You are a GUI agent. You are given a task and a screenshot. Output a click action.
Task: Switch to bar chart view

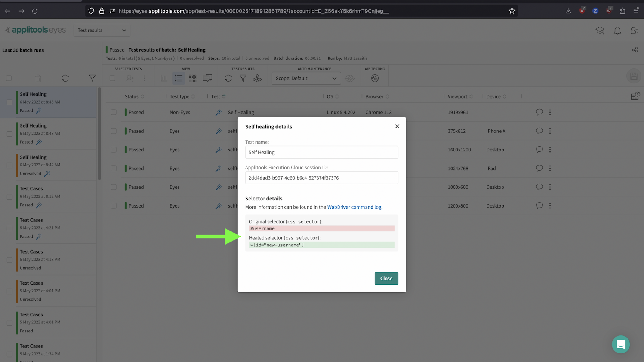click(164, 78)
